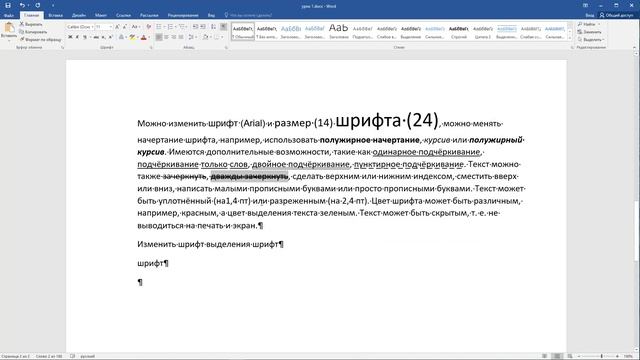The image size is (640, 360).
Task: Center the paragraph text
Action: [x=166, y=37]
